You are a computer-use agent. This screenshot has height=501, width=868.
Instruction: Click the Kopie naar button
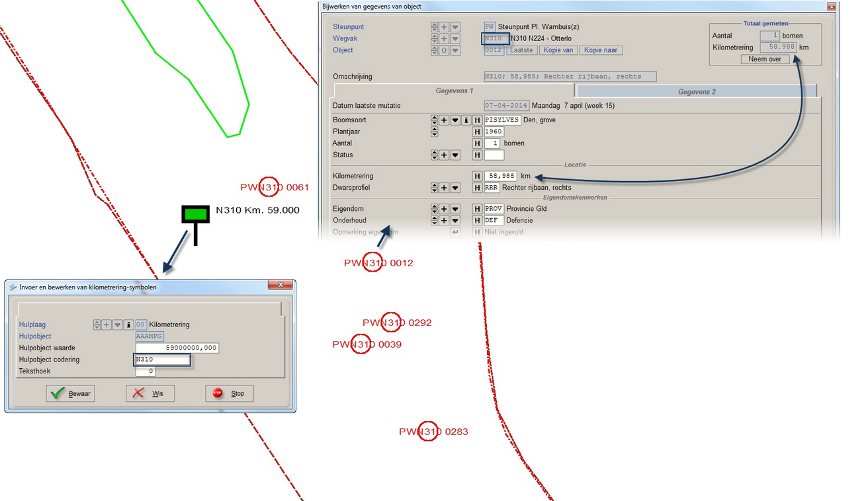[601, 50]
